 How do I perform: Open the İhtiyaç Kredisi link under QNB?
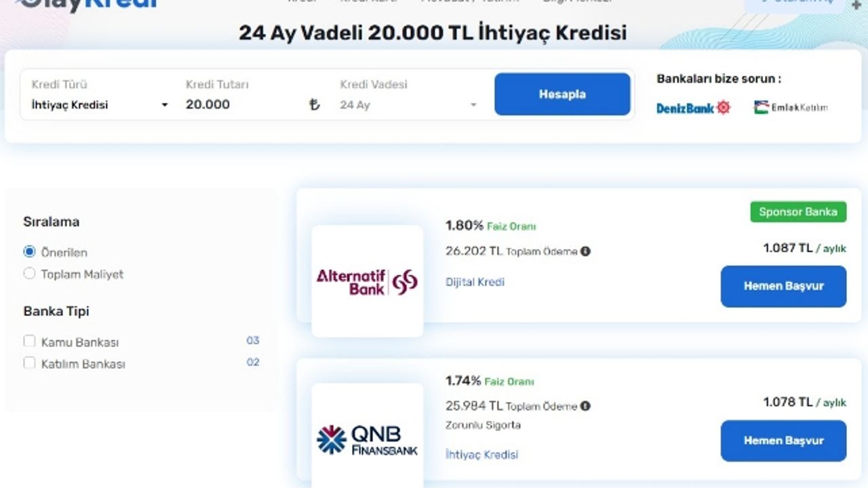pyautogui.click(x=481, y=454)
